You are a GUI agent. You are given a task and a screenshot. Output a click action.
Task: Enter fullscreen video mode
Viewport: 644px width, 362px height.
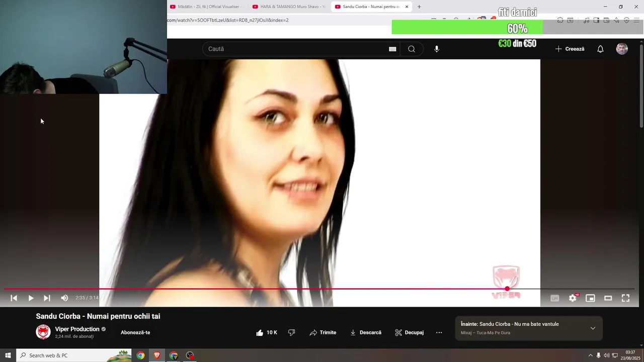625,298
